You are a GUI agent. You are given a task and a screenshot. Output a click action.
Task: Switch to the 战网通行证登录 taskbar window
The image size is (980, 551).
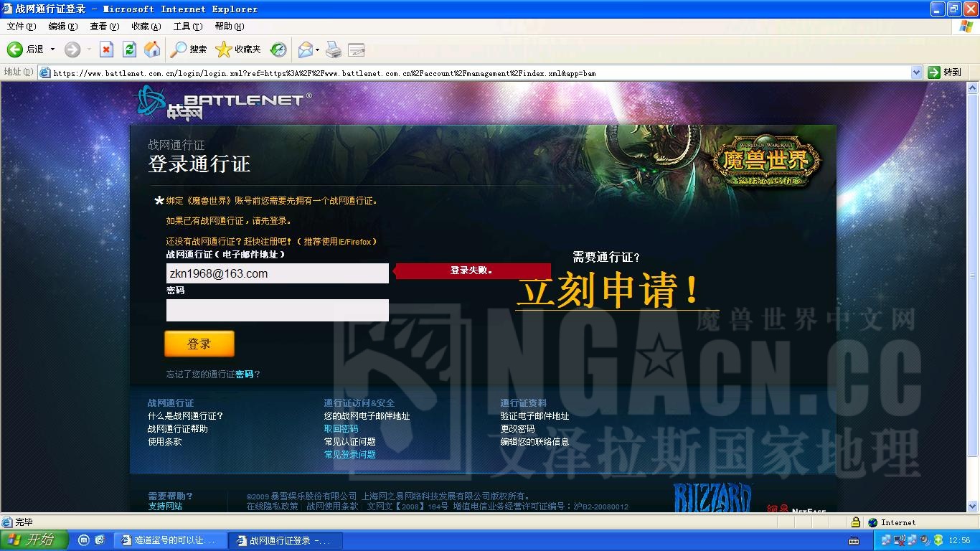pos(286,540)
